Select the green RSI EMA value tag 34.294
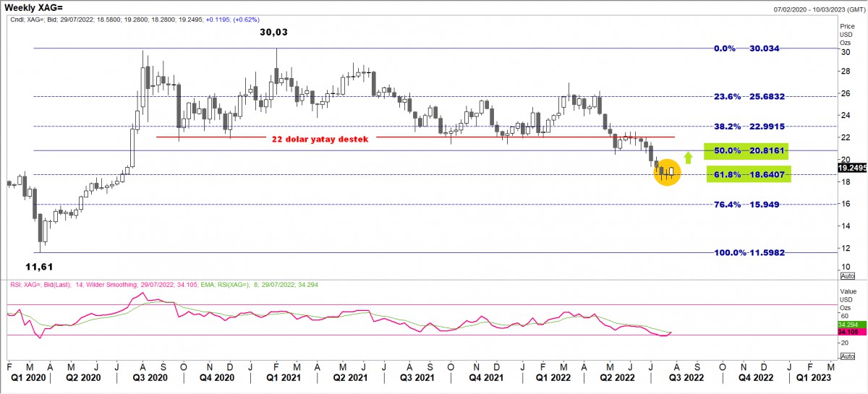The height and width of the screenshot is (394, 868). 851,325
